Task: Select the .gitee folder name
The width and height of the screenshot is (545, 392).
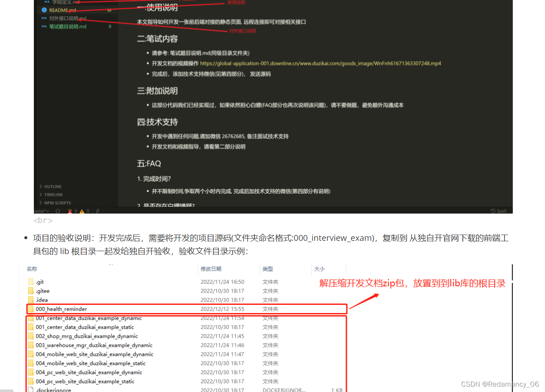Action: pos(43,291)
